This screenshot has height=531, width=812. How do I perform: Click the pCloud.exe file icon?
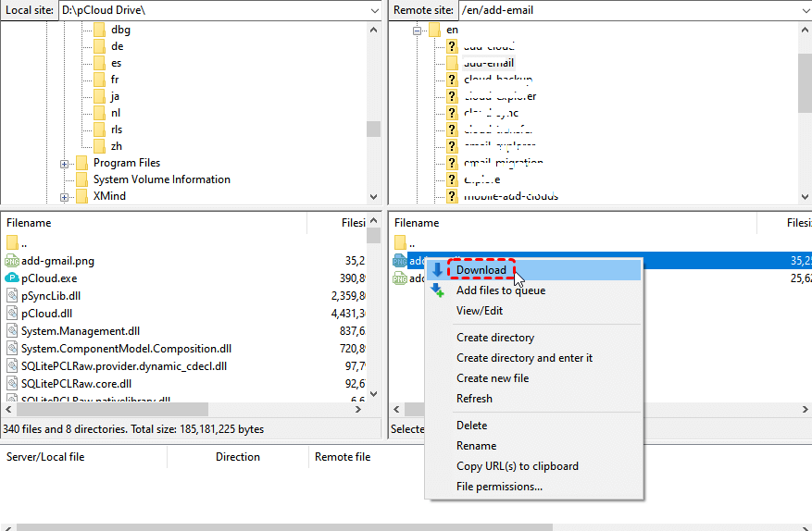pyautogui.click(x=12, y=278)
